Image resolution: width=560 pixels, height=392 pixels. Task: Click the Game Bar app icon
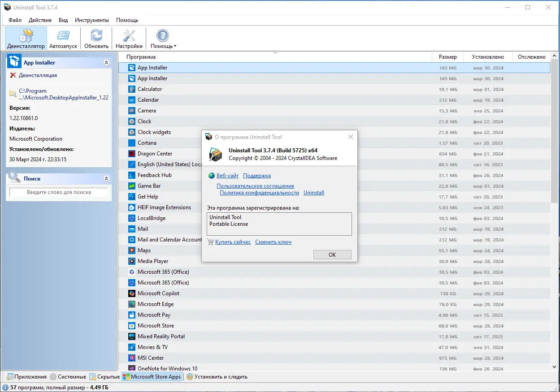pos(131,186)
